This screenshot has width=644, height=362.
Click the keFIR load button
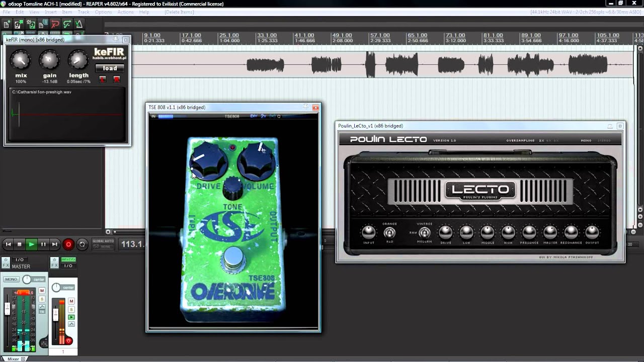(110, 68)
